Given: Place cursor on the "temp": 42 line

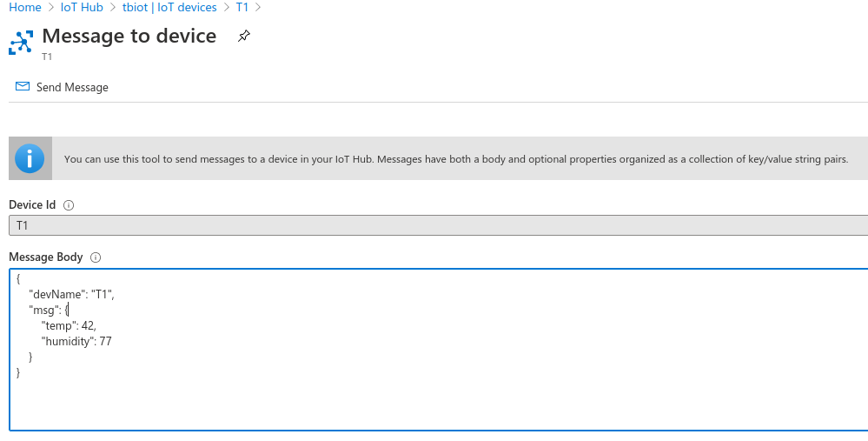Looking at the screenshot, I should point(69,326).
